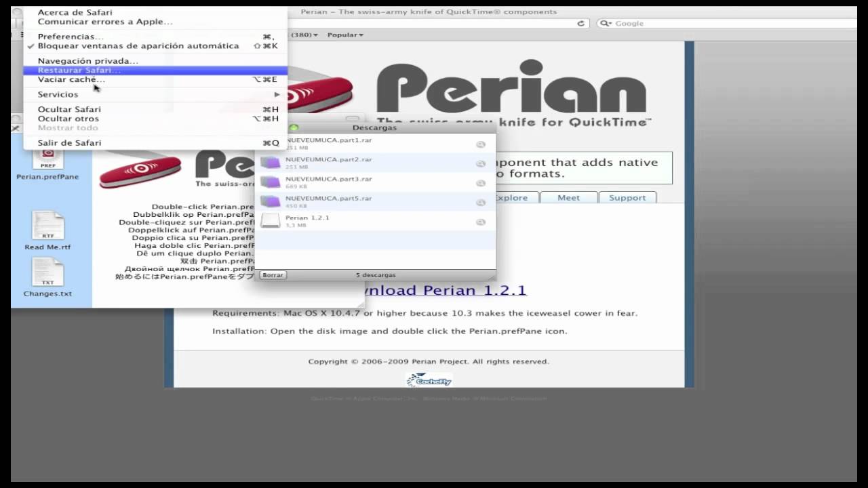
Task: Click the NUEVEUMUCA.part2.rar archive icon
Action: click(x=271, y=163)
